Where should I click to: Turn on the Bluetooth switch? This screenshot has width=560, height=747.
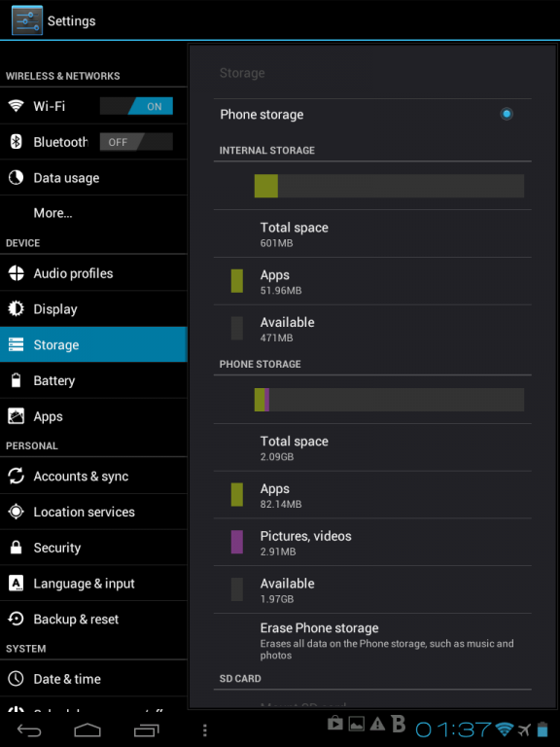coord(136,141)
